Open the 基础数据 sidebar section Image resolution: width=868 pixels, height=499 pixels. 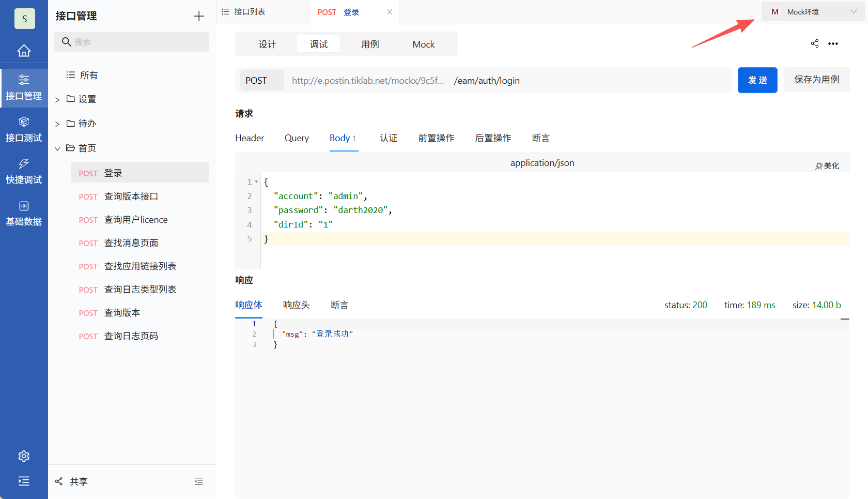[x=24, y=213]
